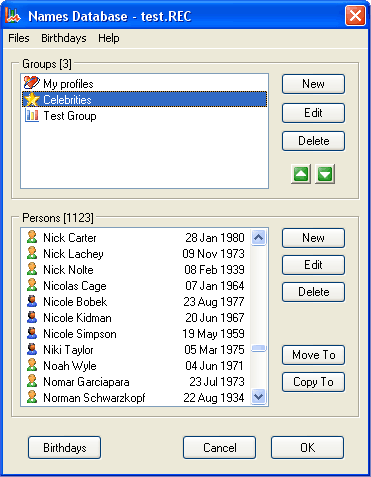This screenshot has width=371, height=477.
Task: Delete the selected person
Action: pyautogui.click(x=313, y=292)
